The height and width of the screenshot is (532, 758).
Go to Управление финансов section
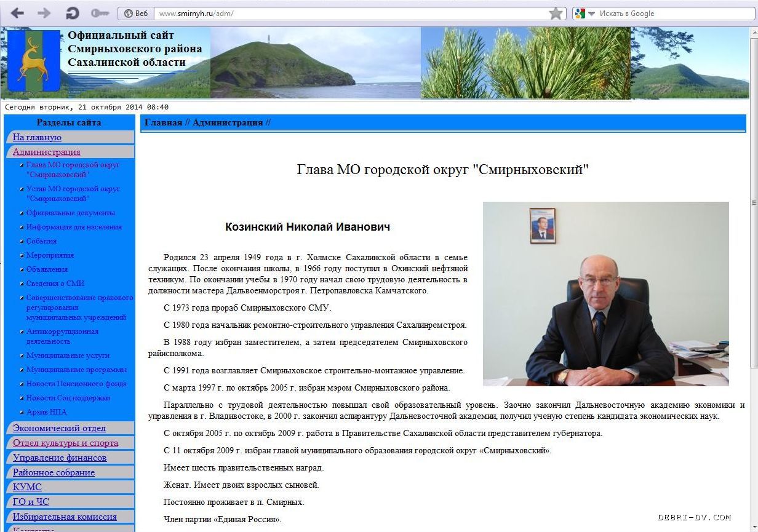pos(60,458)
